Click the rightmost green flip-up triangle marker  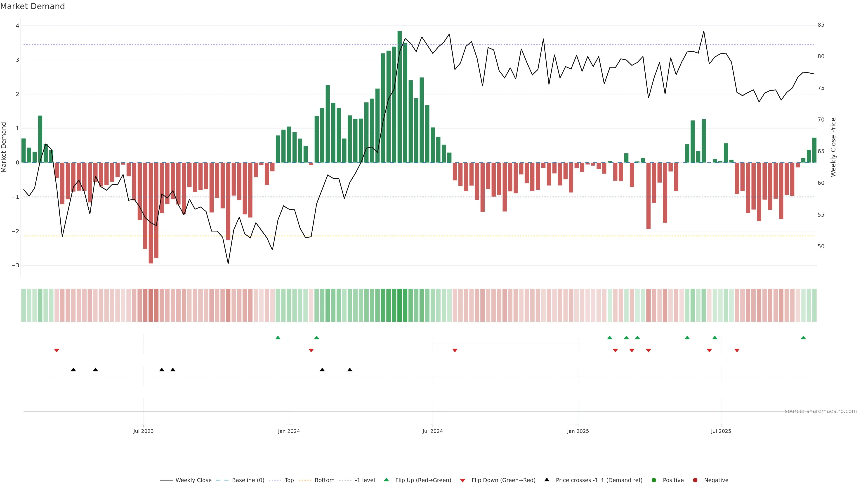pyautogui.click(x=803, y=338)
